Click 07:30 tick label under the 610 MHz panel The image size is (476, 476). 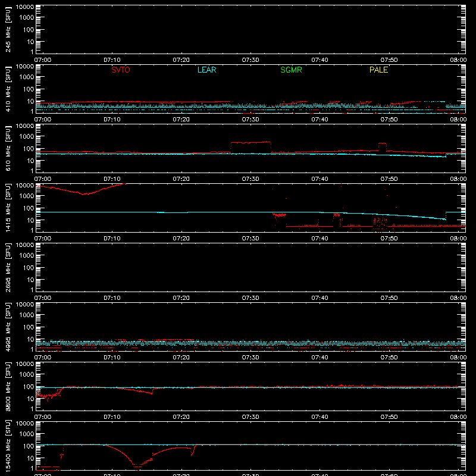coord(250,179)
